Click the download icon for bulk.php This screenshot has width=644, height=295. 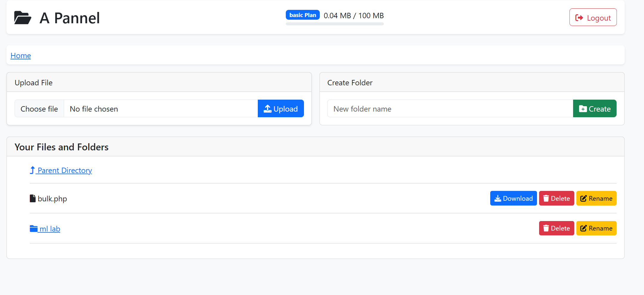click(x=497, y=198)
